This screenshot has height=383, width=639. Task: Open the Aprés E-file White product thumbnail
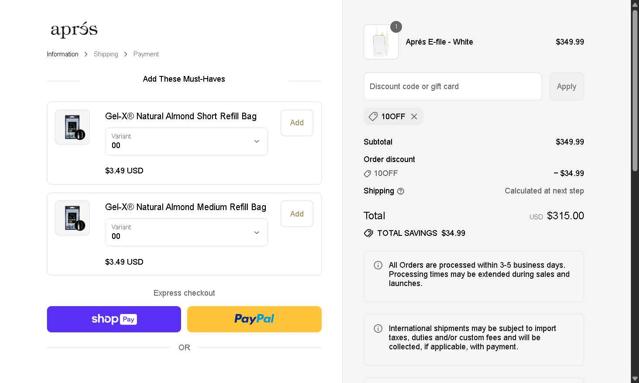pyautogui.click(x=381, y=42)
